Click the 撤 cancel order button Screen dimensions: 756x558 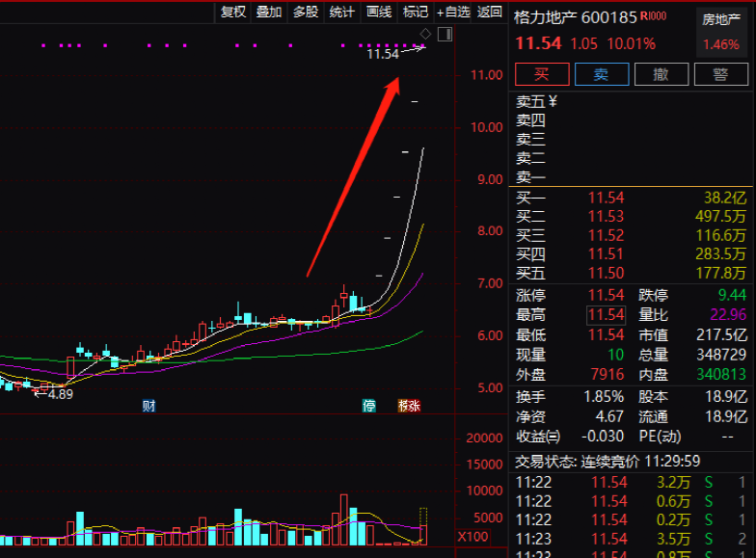(x=661, y=74)
